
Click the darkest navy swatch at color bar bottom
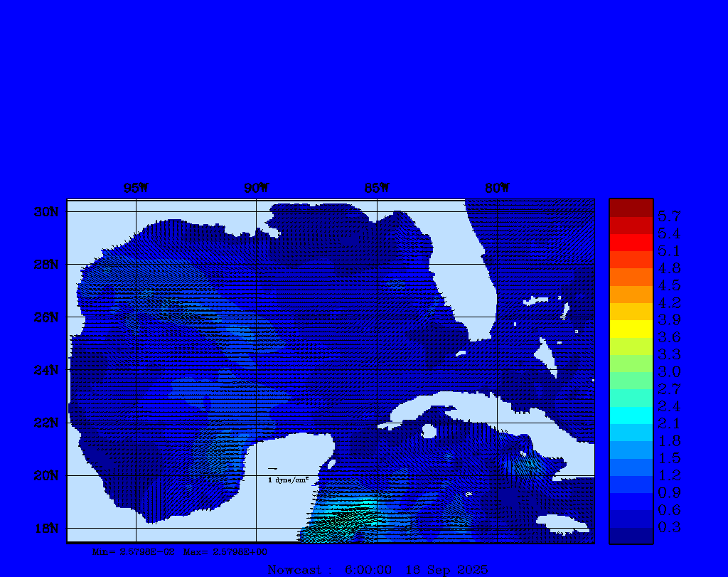pyautogui.click(x=631, y=536)
